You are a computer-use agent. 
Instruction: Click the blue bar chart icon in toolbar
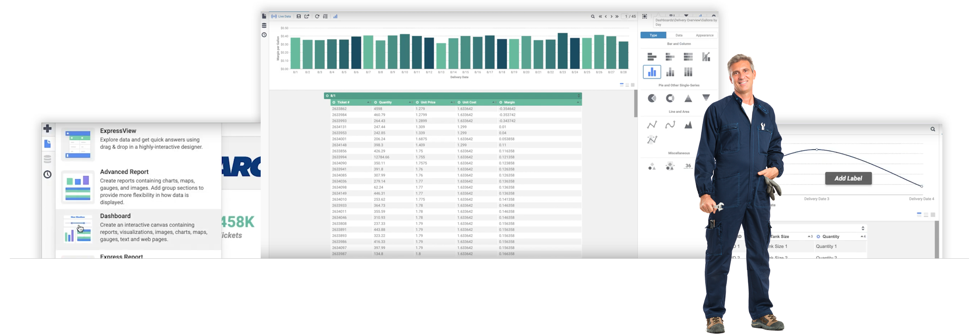coord(336,16)
